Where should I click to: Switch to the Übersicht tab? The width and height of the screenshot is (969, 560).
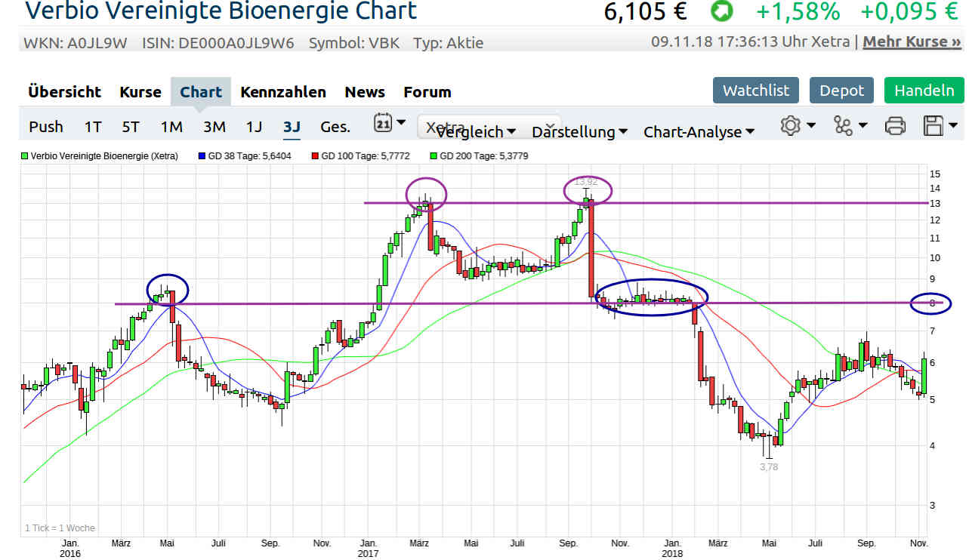[x=64, y=92]
